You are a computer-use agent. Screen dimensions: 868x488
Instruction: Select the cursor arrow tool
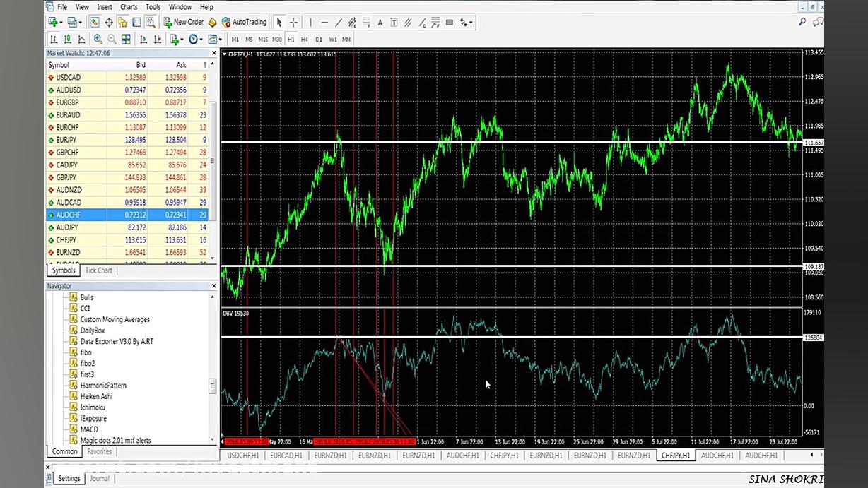click(279, 23)
